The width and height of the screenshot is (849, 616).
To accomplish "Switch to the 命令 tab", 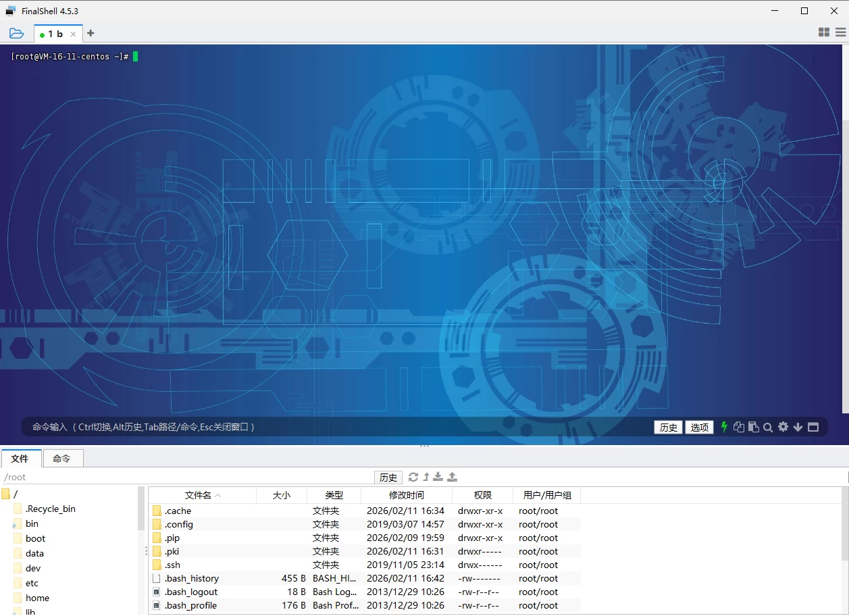I will 61,459.
